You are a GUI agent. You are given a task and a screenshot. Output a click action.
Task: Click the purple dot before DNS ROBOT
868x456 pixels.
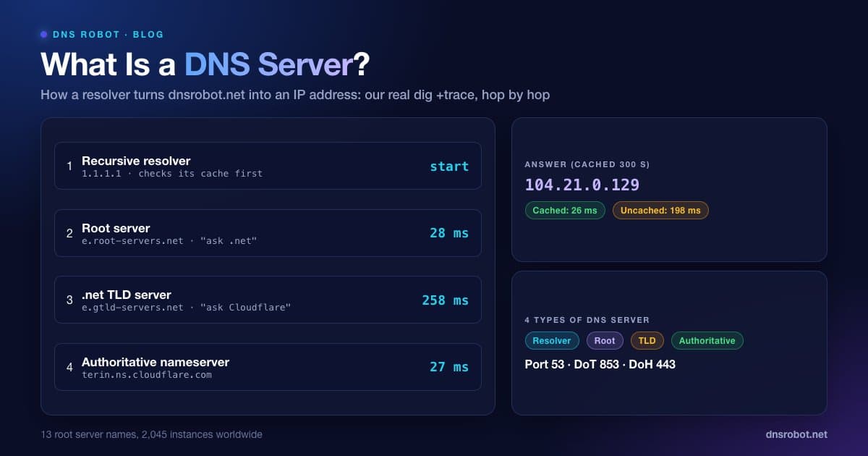tap(44, 34)
